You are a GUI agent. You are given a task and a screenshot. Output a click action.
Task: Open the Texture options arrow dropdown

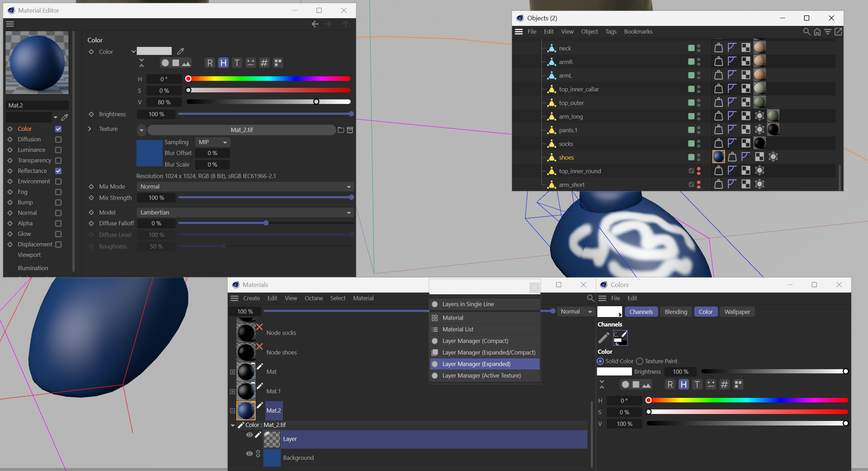pyautogui.click(x=141, y=130)
